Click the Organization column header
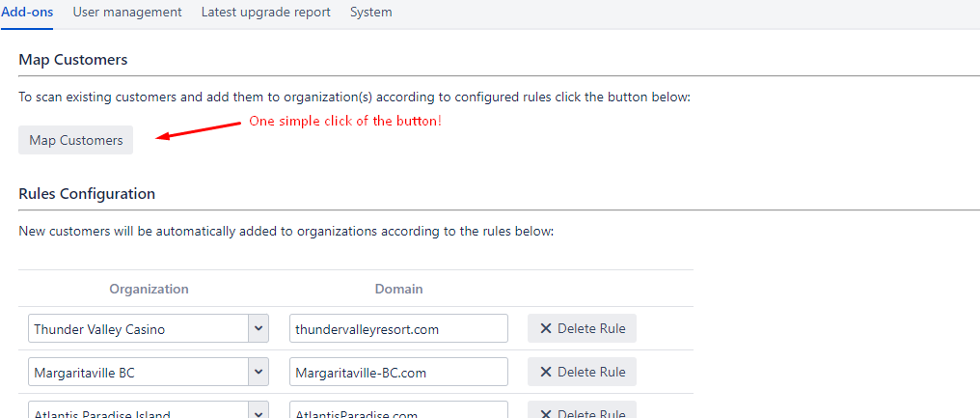980x418 pixels. (x=149, y=289)
